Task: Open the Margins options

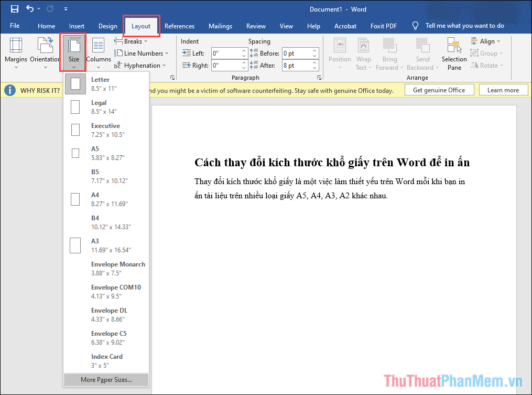Action: pyautogui.click(x=16, y=52)
